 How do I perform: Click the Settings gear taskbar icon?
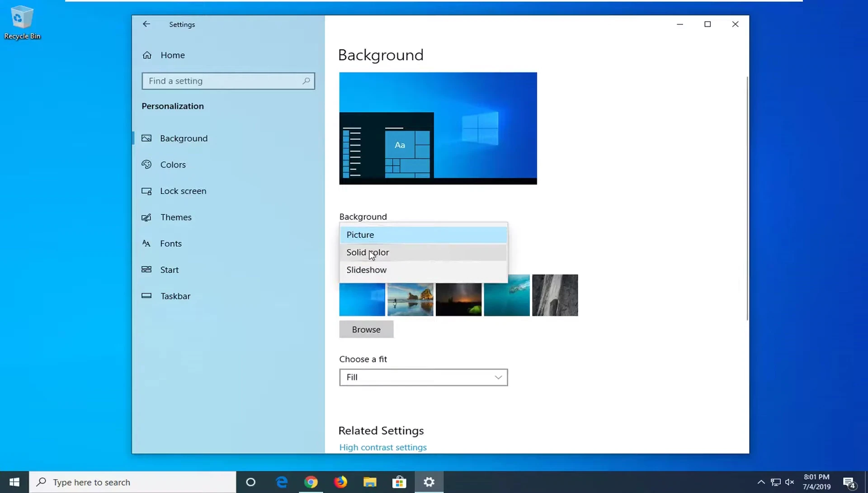tap(429, 482)
